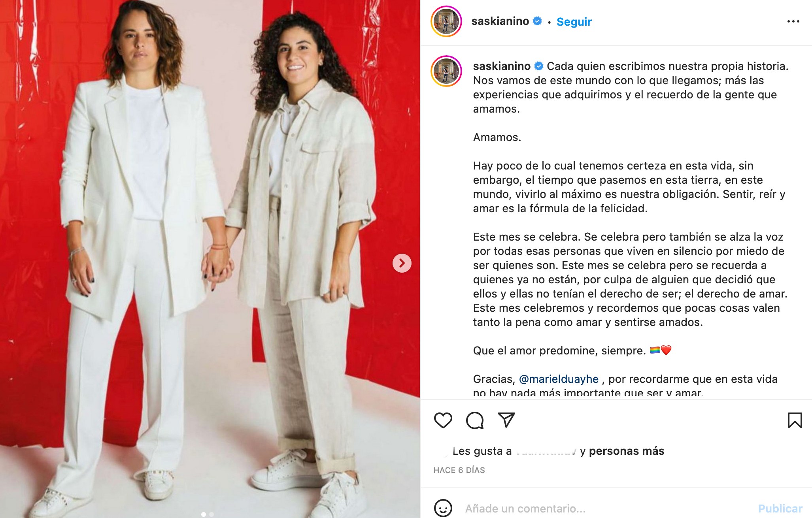Viewport: 812px width, 518px height.
Task: View the header profile picture story
Action: tap(446, 21)
